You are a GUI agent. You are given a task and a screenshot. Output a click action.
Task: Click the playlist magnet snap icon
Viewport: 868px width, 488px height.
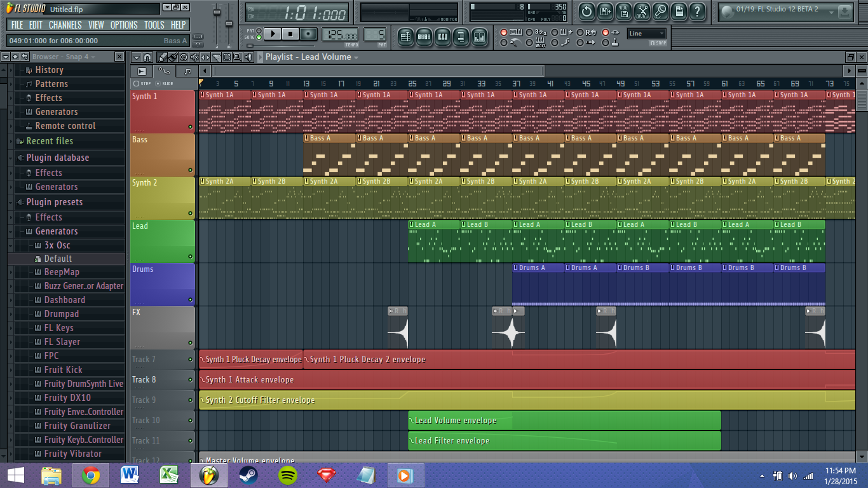tap(147, 57)
